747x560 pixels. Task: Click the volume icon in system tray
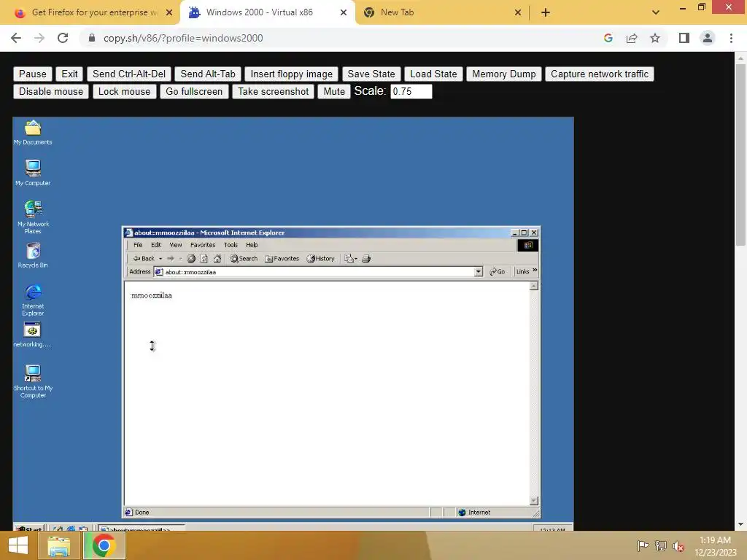(x=678, y=545)
